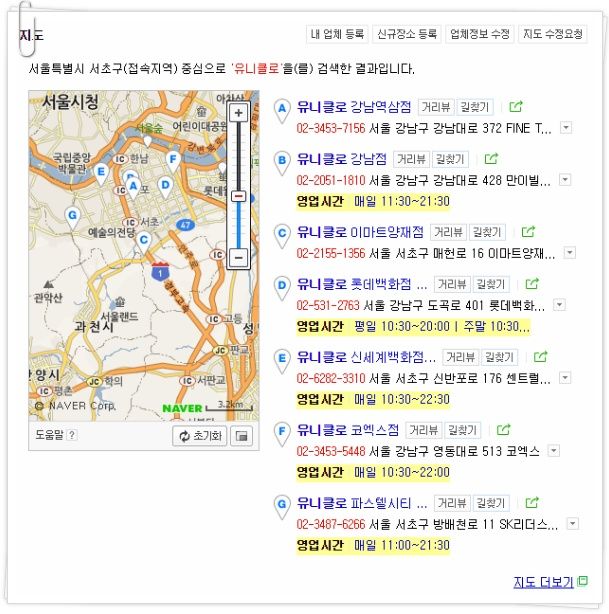Reset the map with 초기화 button

tap(200, 436)
